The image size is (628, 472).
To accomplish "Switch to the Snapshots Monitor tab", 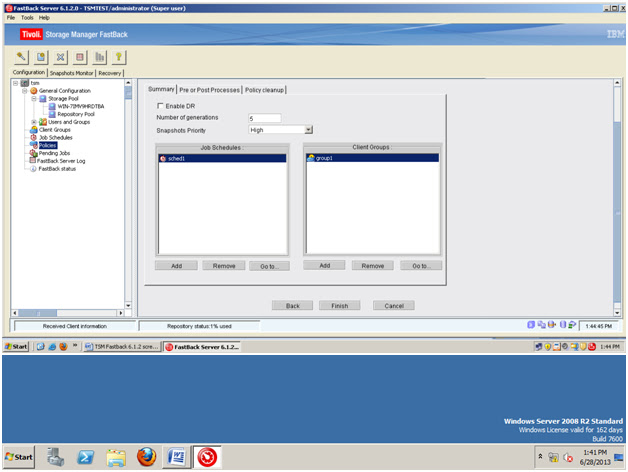I will pos(71,73).
